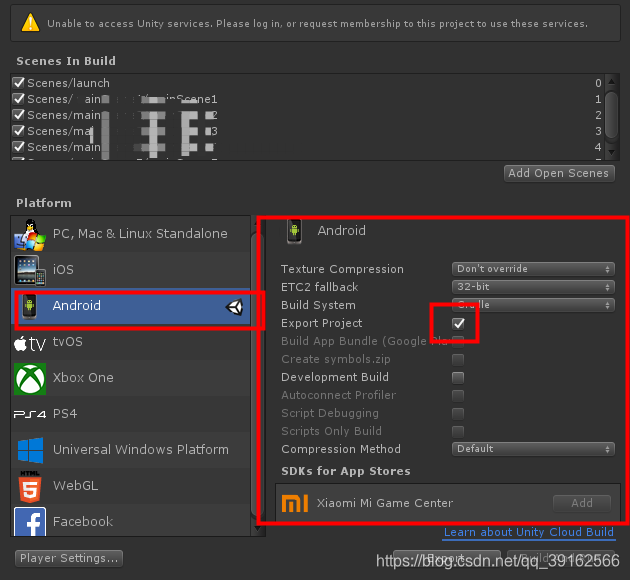Uncheck the Scenes/launch scene checkbox
630x580 pixels.
[x=18, y=83]
